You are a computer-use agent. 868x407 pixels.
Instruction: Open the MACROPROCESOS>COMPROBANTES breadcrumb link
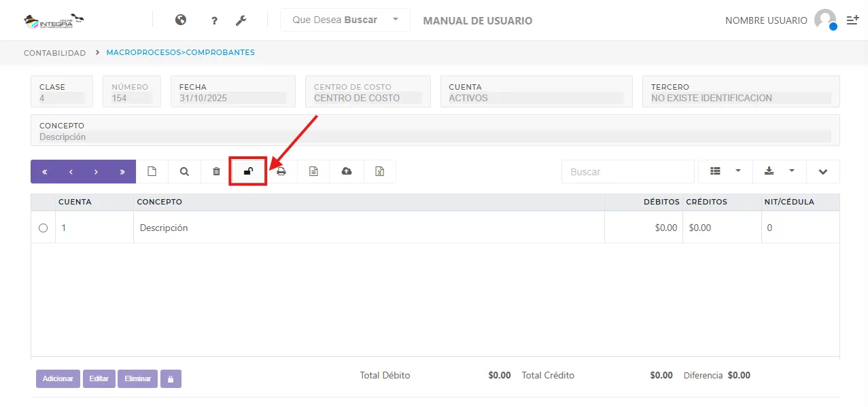[180, 52]
